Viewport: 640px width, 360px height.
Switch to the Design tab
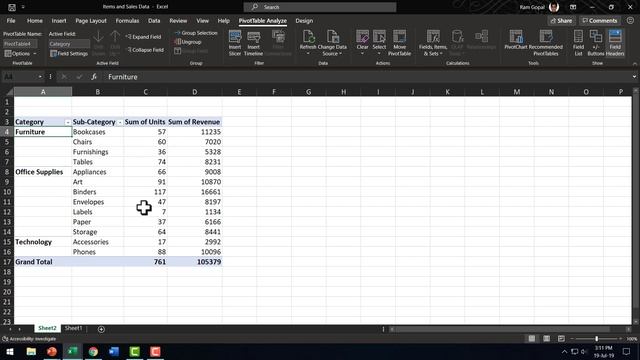pyautogui.click(x=304, y=21)
